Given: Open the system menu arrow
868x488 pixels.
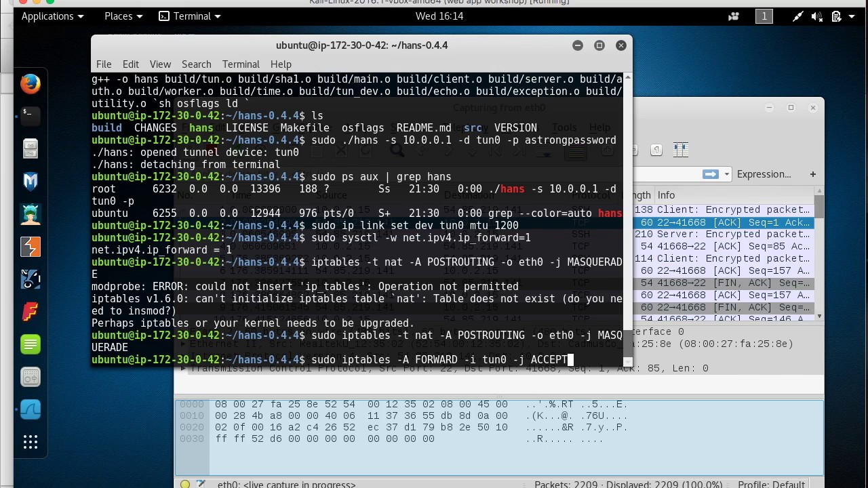Looking at the screenshot, I should [850, 16].
